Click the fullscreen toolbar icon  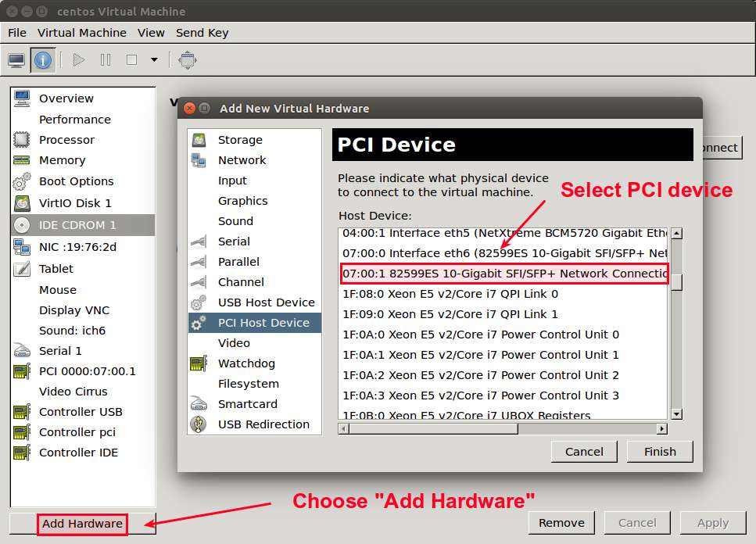(187, 60)
